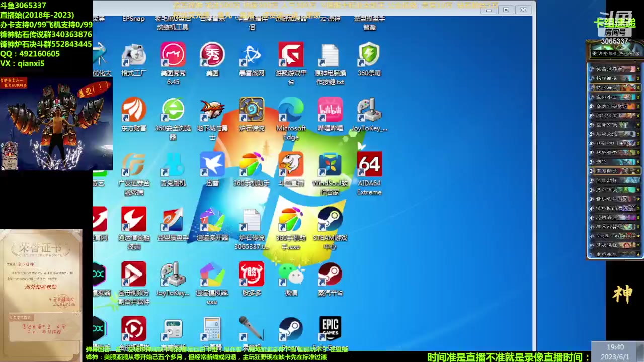This screenshot has height=362, width=644.
Task: Launch the 哔哩哔哩 bilibili shortcut
Action: tap(330, 115)
